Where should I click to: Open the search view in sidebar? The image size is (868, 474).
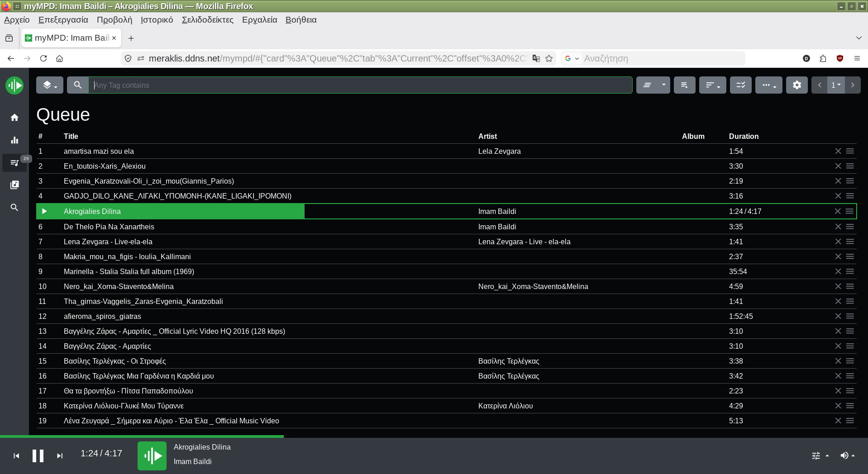[14, 208]
